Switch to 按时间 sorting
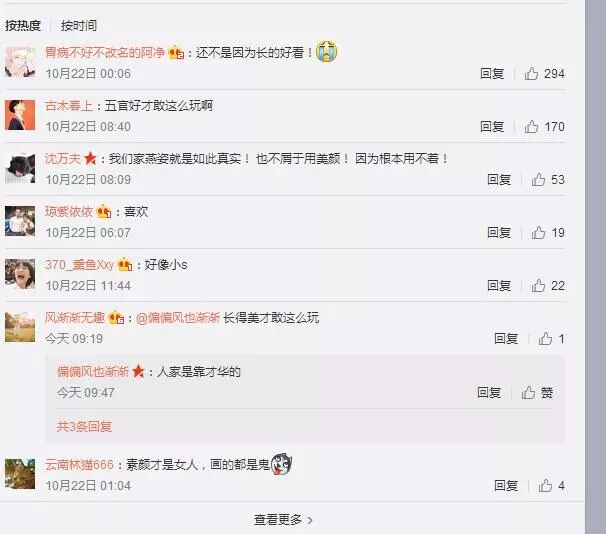Image resolution: width=606 pixels, height=534 pixels. coord(79,26)
